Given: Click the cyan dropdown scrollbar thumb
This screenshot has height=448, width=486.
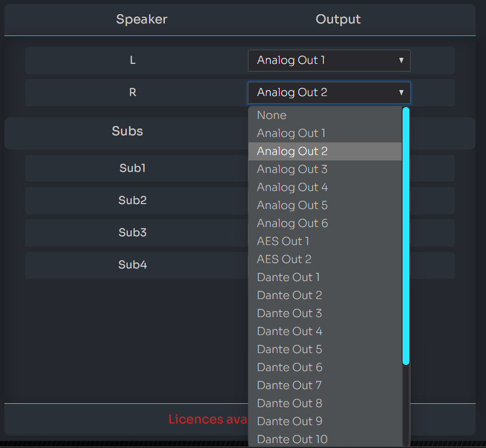Looking at the screenshot, I should click(x=406, y=236).
